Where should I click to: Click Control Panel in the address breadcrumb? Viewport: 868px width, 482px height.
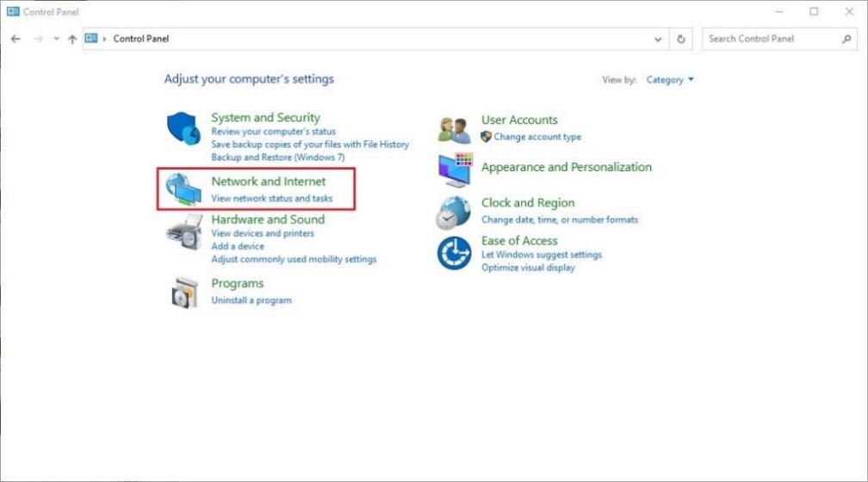point(141,39)
